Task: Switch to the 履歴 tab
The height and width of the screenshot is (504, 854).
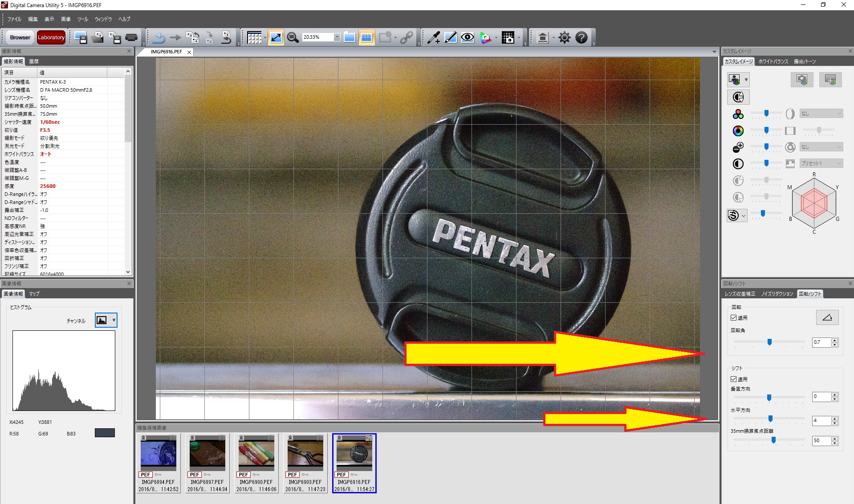Action: (34, 61)
